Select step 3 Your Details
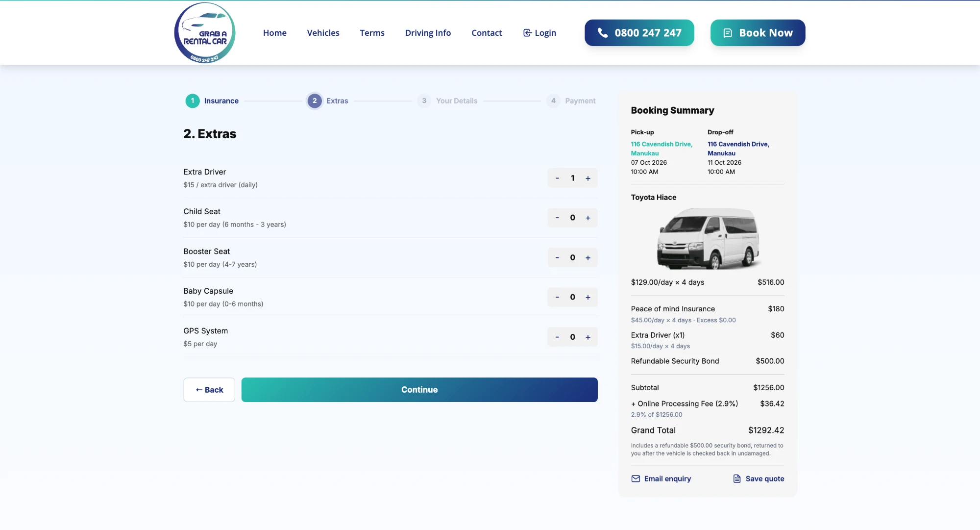The image size is (980, 530). (x=447, y=101)
